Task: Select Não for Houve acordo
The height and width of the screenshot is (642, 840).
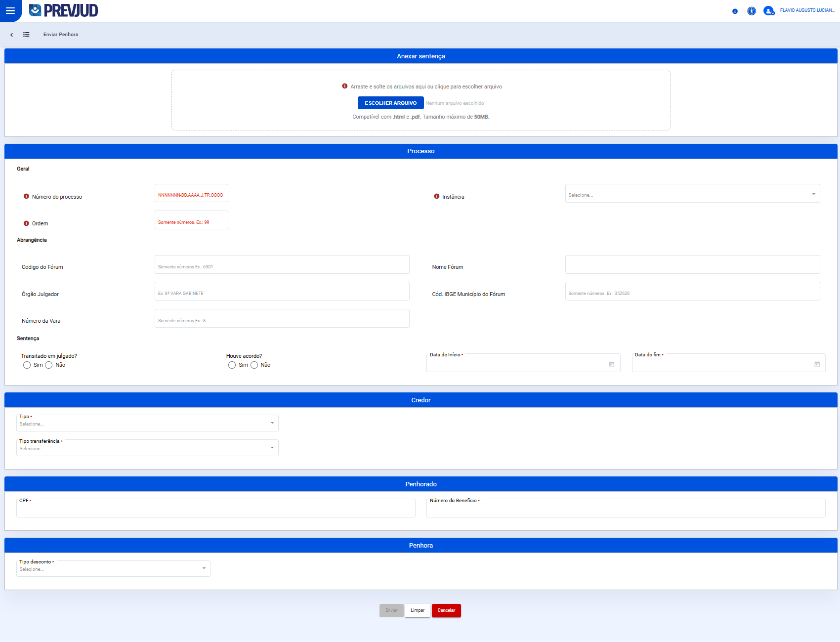Action: pyautogui.click(x=254, y=365)
